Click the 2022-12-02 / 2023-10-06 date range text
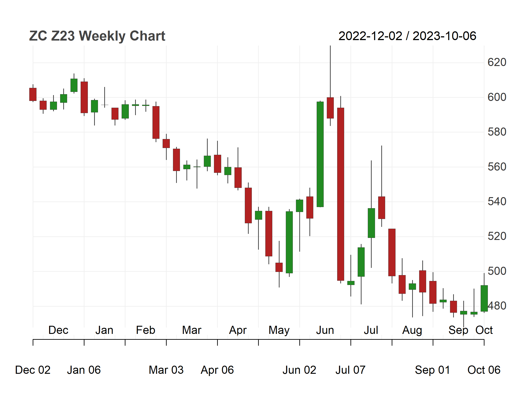This screenshot has width=532, height=399. point(407,36)
